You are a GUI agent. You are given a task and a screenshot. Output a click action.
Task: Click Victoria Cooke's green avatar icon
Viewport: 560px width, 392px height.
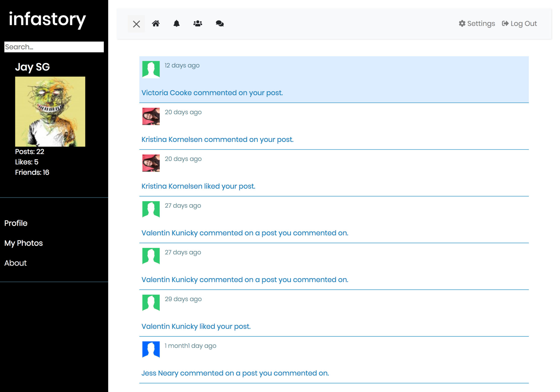click(151, 69)
